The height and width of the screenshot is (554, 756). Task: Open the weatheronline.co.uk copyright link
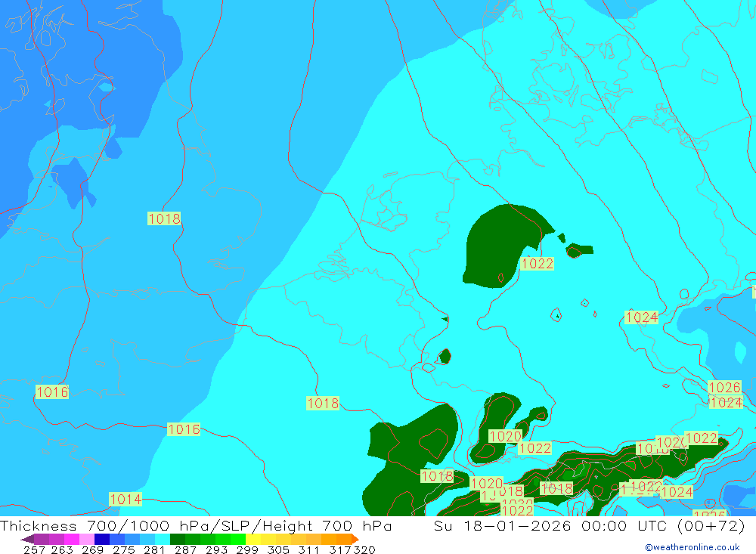click(x=692, y=547)
